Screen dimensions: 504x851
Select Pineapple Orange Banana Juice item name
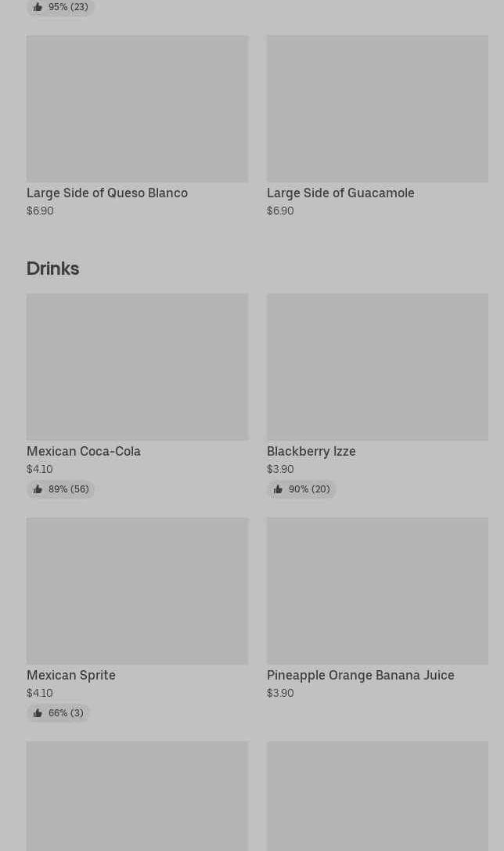tap(361, 675)
